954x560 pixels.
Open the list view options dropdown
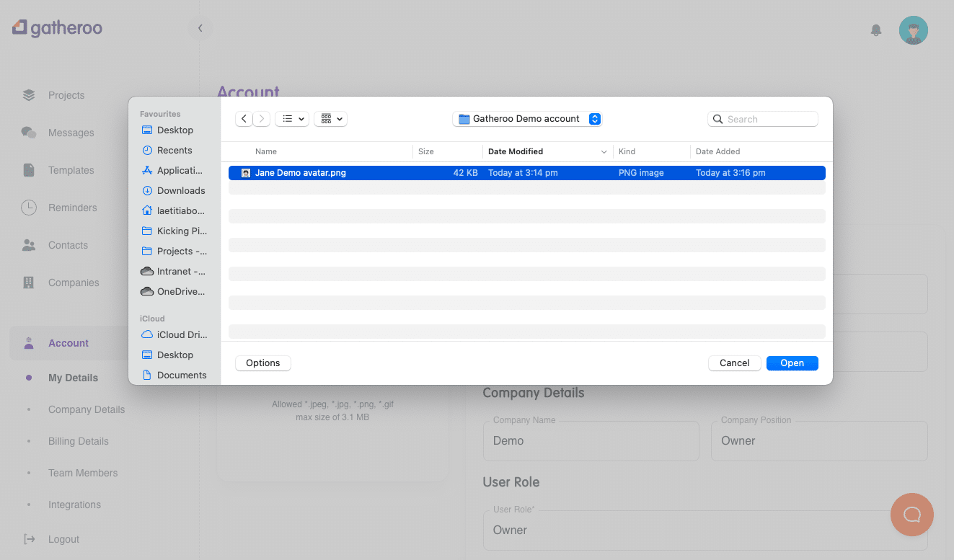(x=292, y=119)
